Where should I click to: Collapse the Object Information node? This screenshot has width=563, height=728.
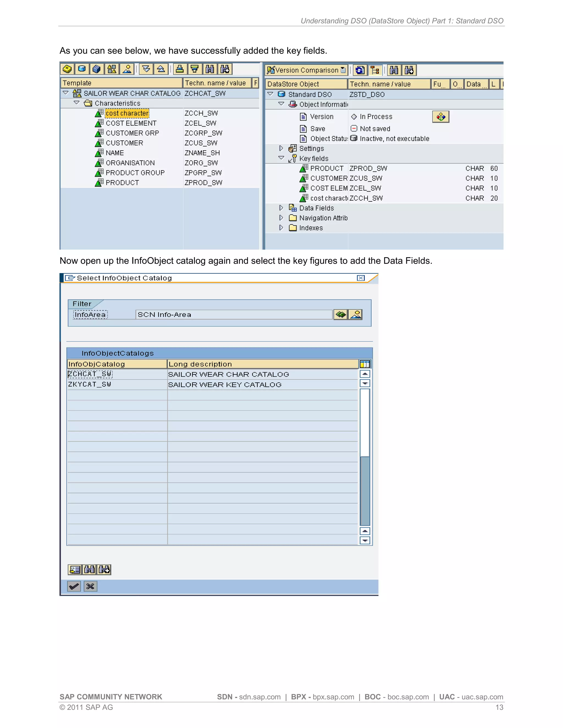click(281, 104)
